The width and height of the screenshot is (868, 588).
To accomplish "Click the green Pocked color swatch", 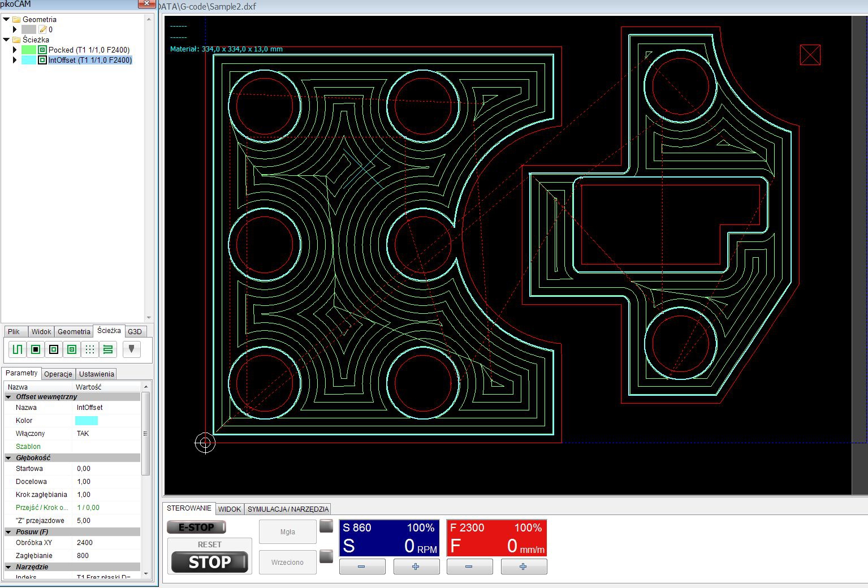I will (x=29, y=50).
